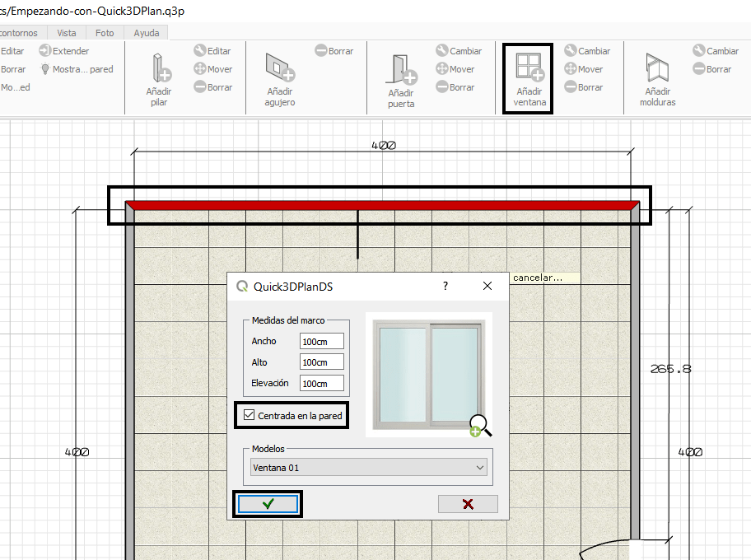
Task: Open the Vista tab
Action: (67, 33)
